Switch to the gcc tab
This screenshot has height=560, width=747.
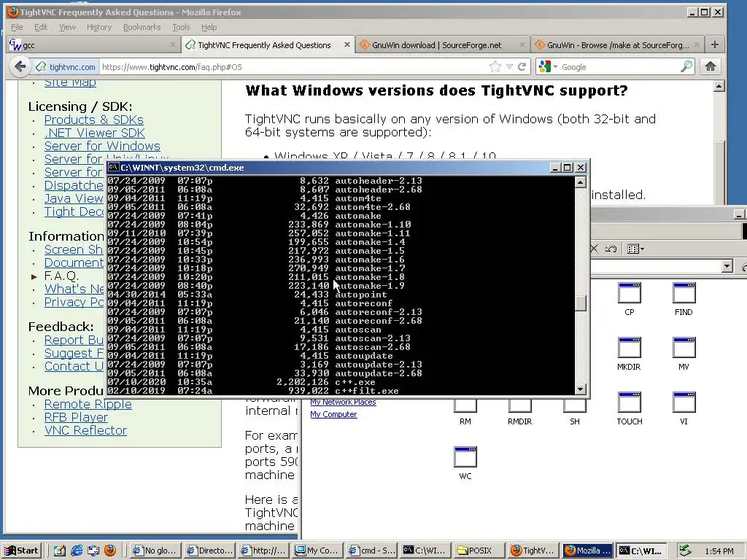pyautogui.click(x=93, y=45)
